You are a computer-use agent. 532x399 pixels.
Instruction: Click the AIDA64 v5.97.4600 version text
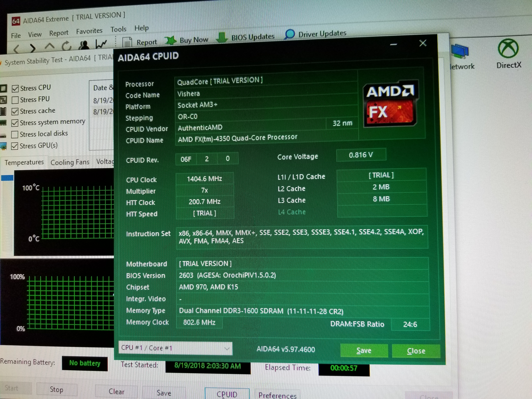pos(286,349)
